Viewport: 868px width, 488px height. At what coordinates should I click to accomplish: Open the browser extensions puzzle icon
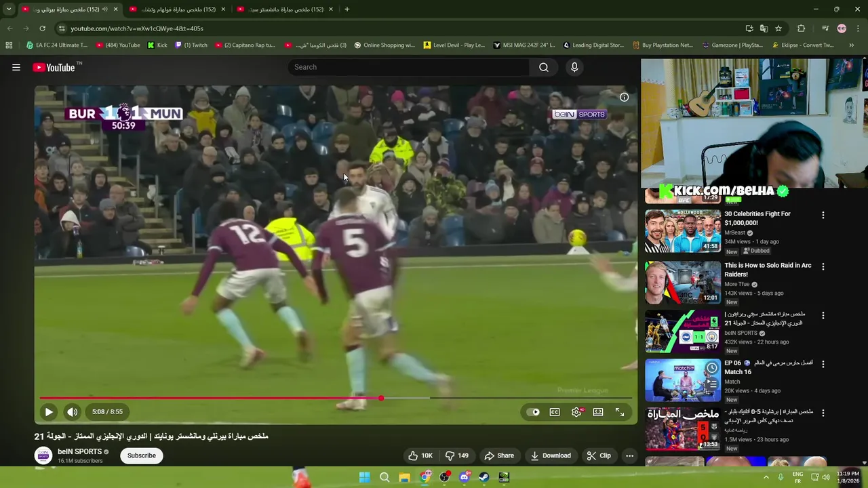click(x=801, y=28)
